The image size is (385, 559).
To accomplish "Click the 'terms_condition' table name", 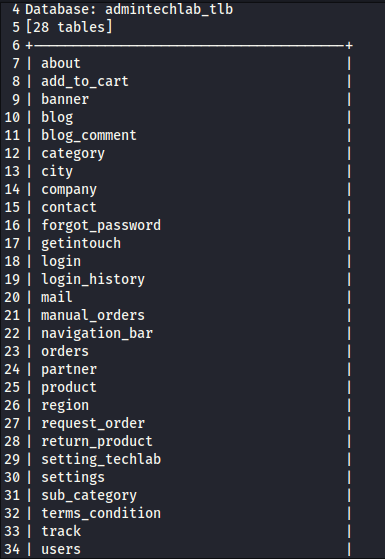I will coord(101,513).
